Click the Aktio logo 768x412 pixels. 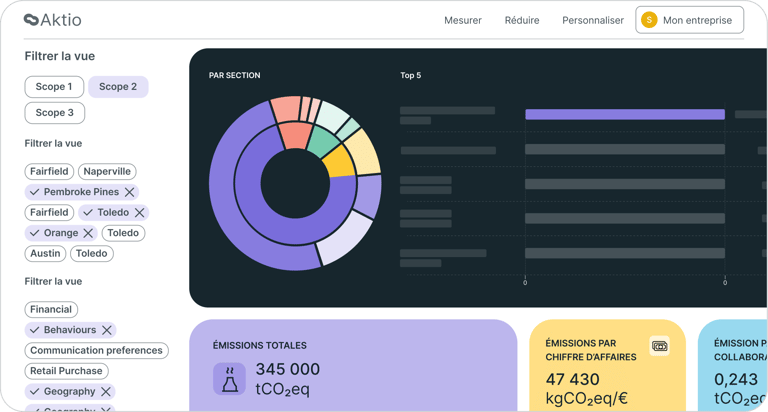tap(52, 20)
